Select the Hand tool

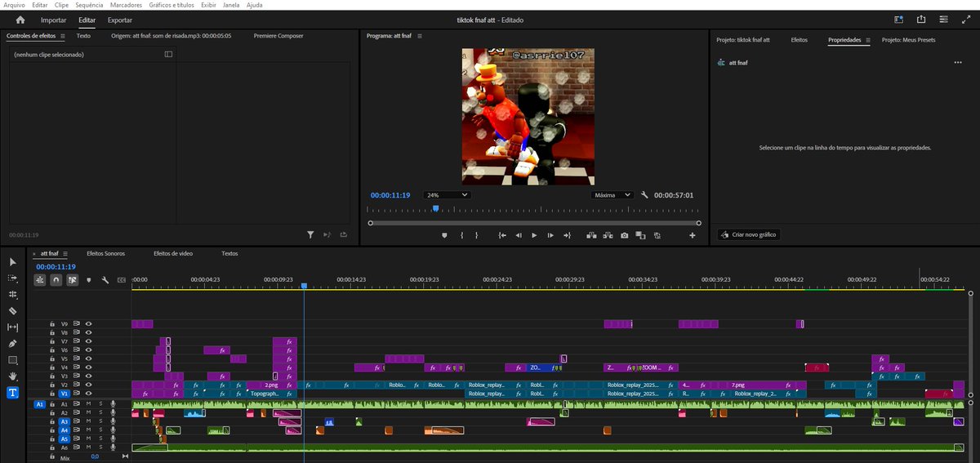(x=13, y=376)
